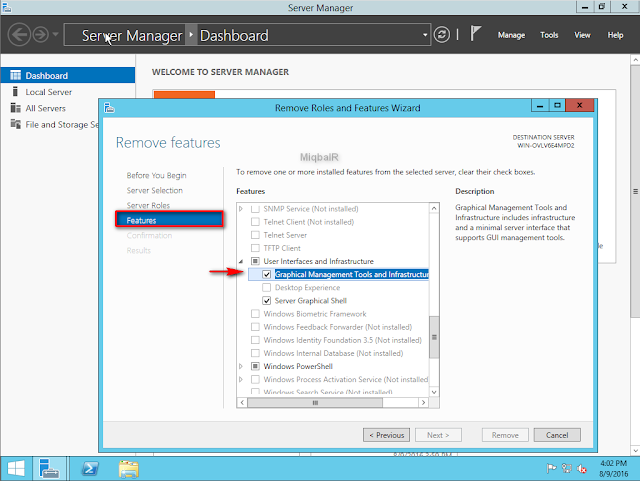Click the features list vertical scrollbar thumb
640x481 pixels.
point(434,337)
